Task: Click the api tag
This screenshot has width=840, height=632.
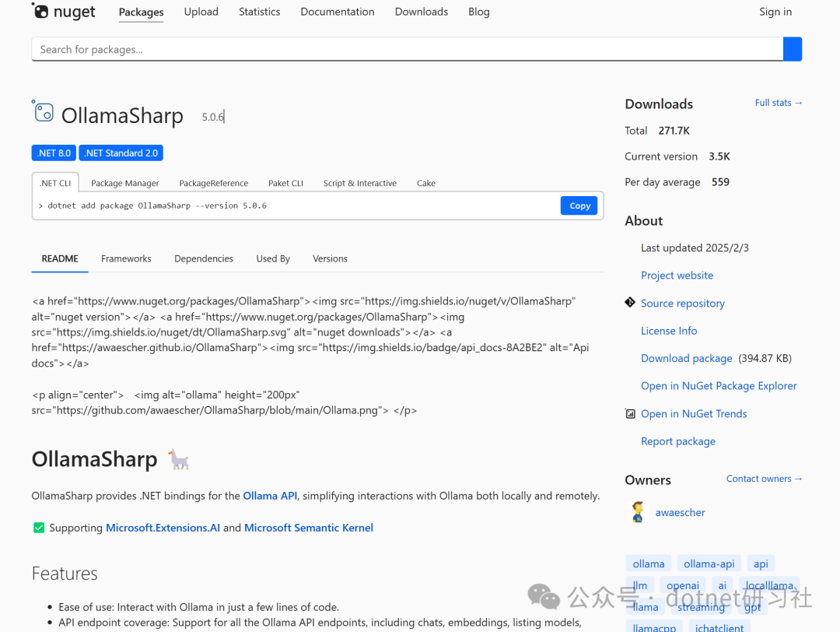Action: tap(761, 564)
